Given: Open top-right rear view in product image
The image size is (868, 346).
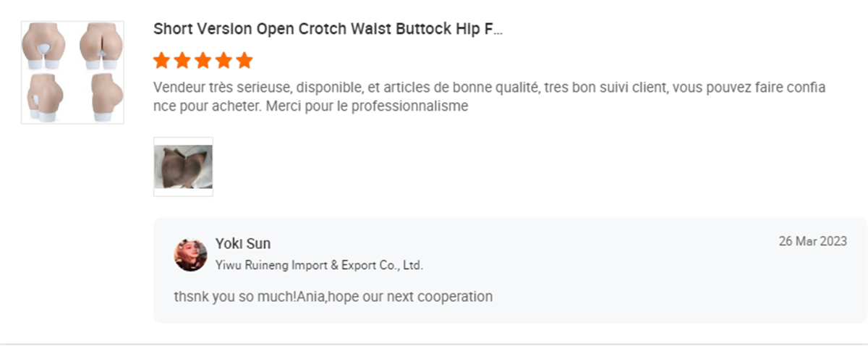Looking at the screenshot, I should coord(99,46).
